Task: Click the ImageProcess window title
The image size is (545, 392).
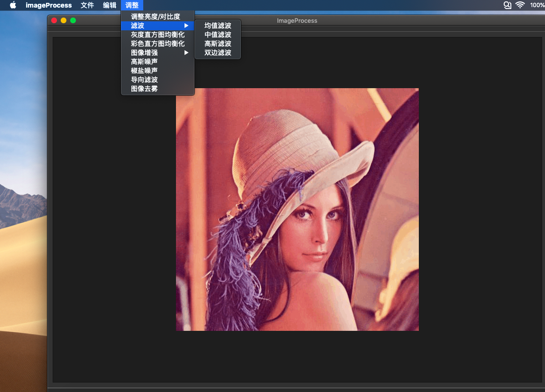Action: tap(297, 21)
